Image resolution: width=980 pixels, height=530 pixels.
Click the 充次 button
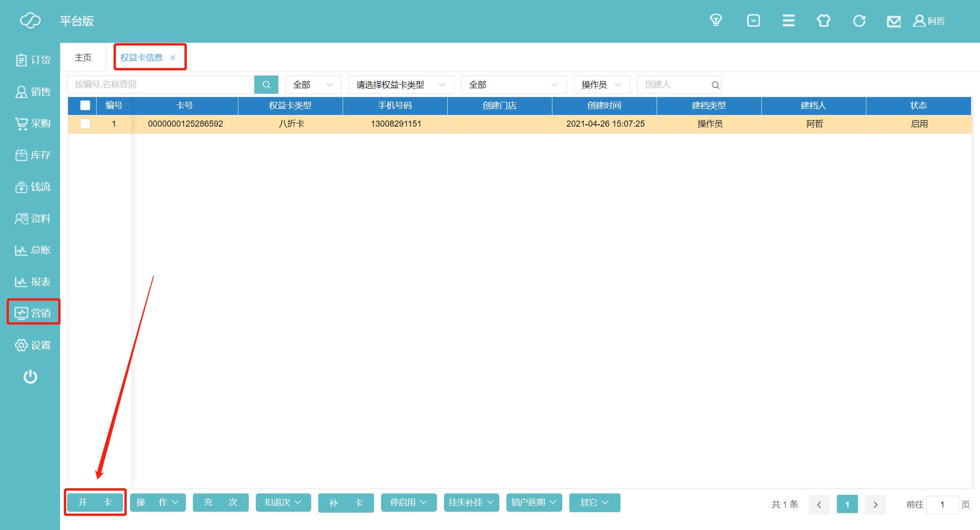coord(220,502)
